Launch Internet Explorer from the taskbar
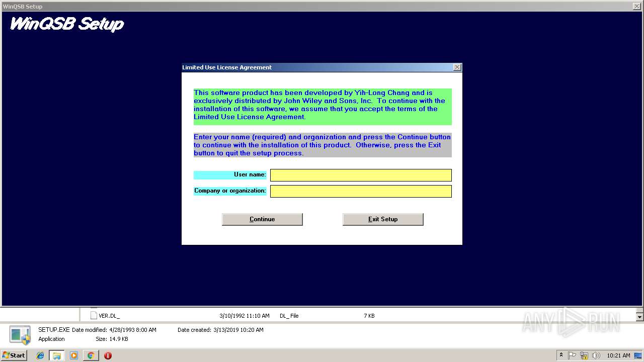 click(40, 355)
